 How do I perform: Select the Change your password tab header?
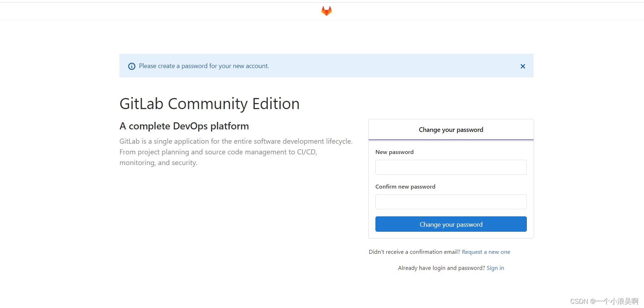click(x=451, y=130)
